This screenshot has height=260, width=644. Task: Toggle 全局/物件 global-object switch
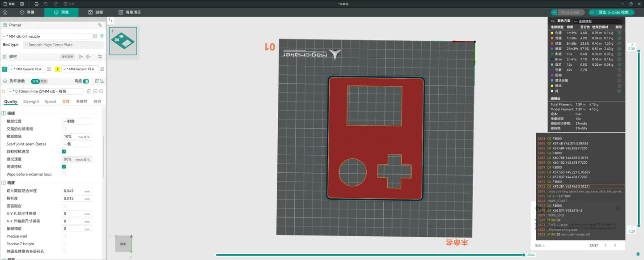39,81
